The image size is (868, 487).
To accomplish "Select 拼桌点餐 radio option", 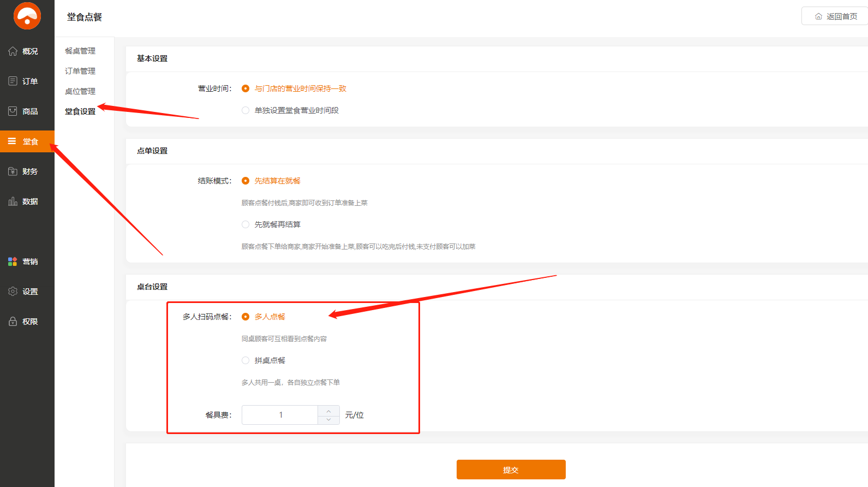I will [246, 360].
